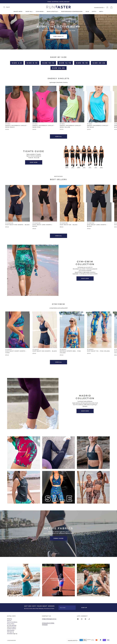This screenshot has height=644, width=117.
Task: Click the RunFaster logo in header
Action: (58, 7)
